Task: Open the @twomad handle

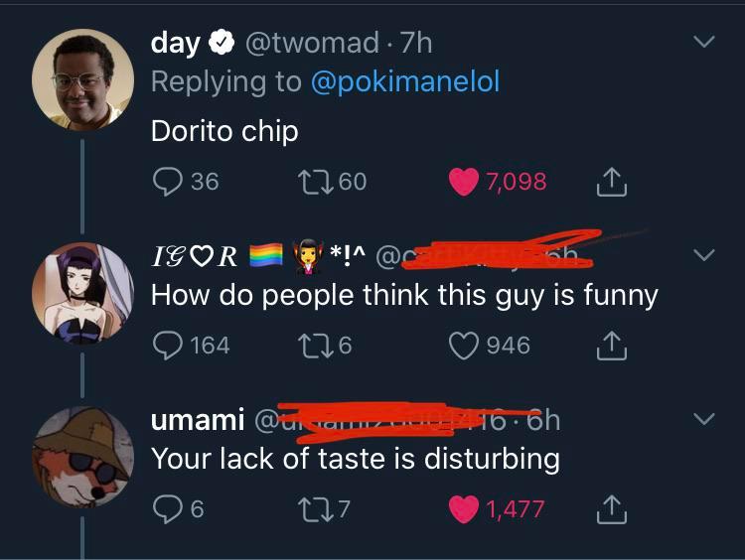Action: [311, 43]
